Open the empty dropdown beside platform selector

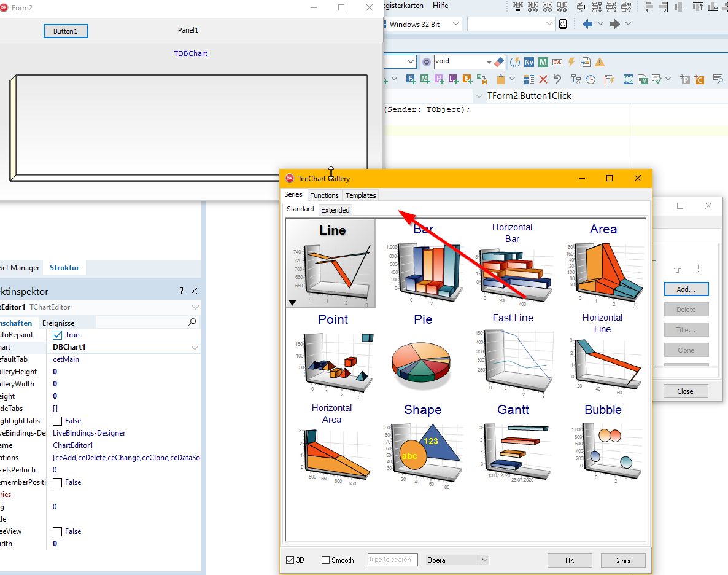[549, 24]
